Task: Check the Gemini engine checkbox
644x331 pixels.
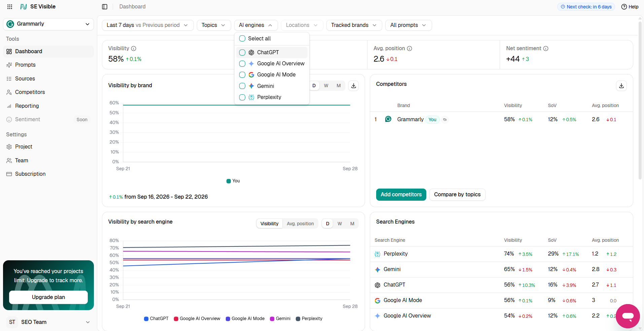Action: [x=242, y=86]
